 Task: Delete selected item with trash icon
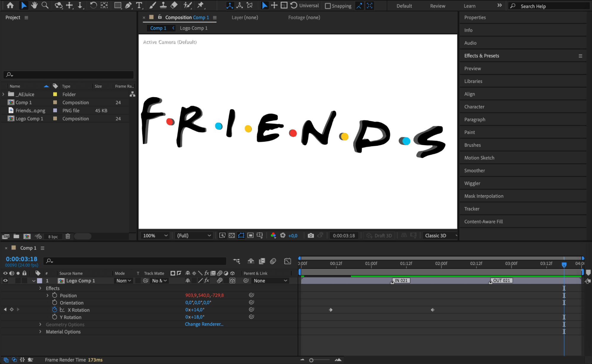[68, 236]
